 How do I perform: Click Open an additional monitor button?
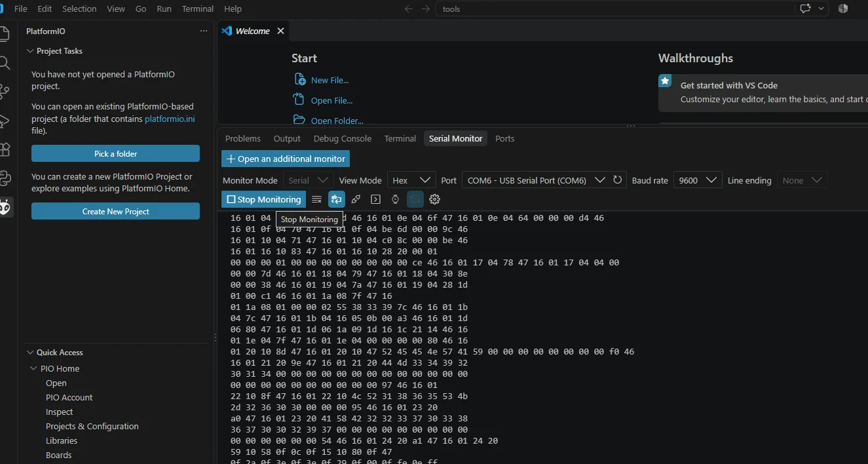tap(286, 159)
